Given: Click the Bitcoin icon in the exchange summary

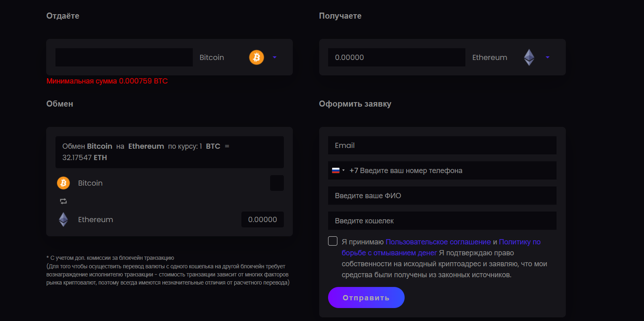Looking at the screenshot, I should 63,183.
